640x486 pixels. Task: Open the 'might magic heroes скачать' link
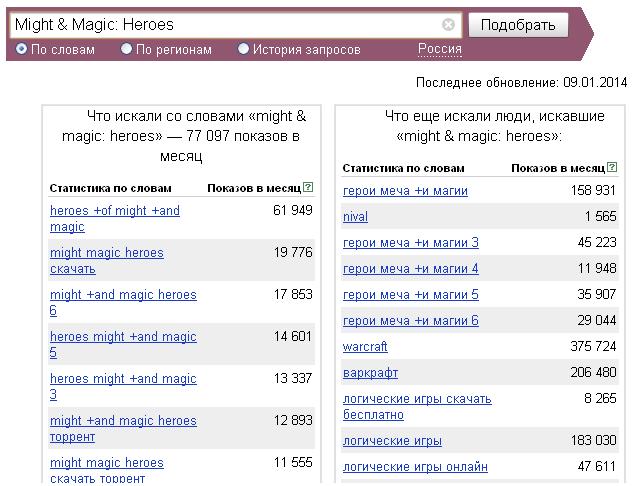[x=107, y=261]
